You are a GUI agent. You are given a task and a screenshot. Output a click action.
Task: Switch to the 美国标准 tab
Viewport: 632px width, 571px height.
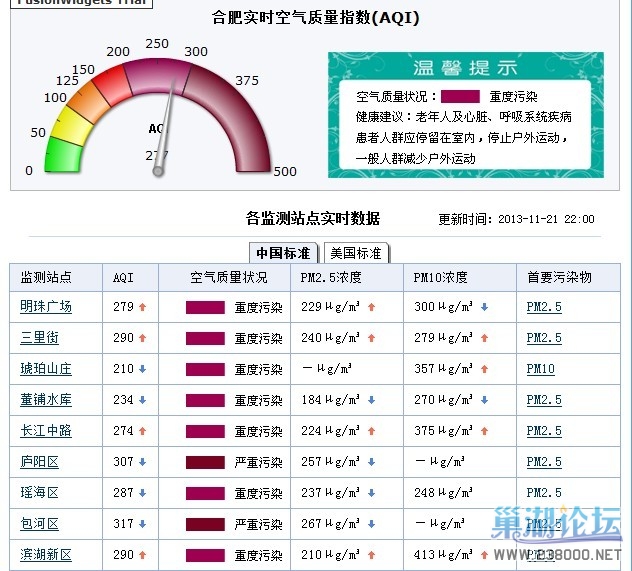356,253
